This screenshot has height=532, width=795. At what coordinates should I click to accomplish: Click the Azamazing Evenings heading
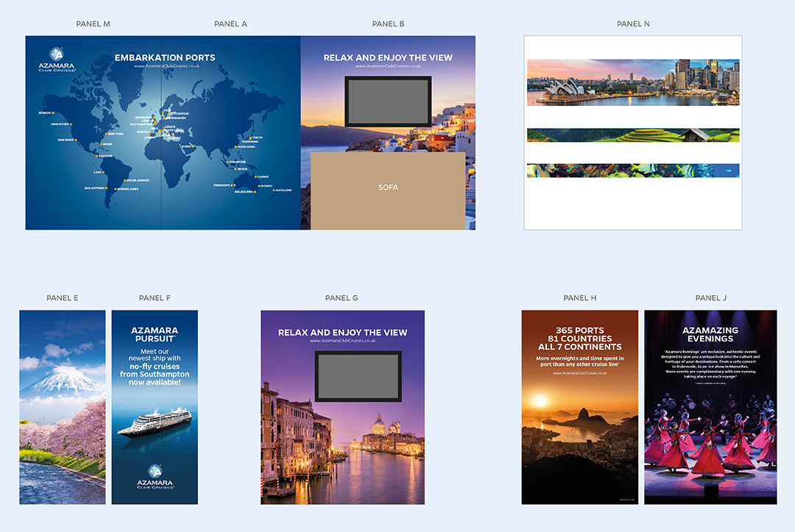[x=710, y=335]
